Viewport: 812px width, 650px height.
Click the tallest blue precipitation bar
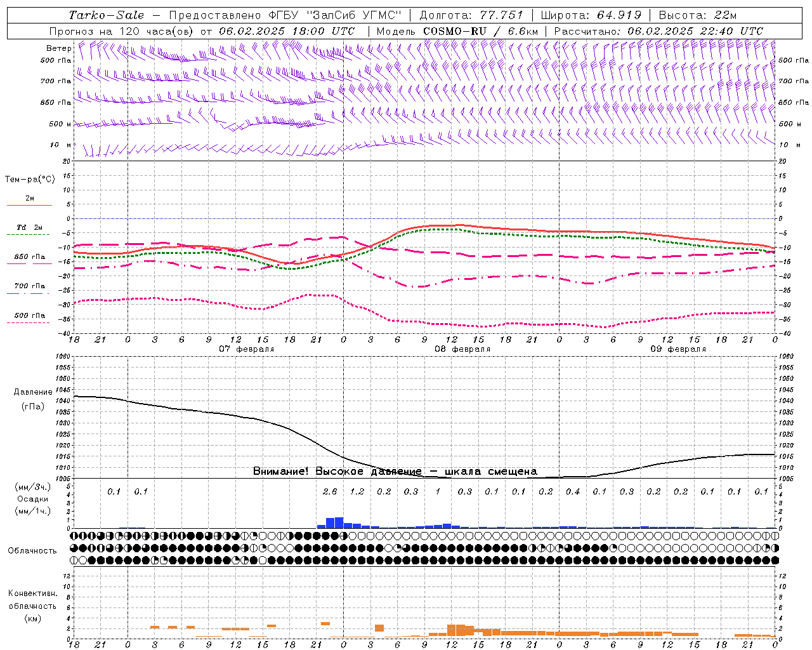(x=339, y=522)
